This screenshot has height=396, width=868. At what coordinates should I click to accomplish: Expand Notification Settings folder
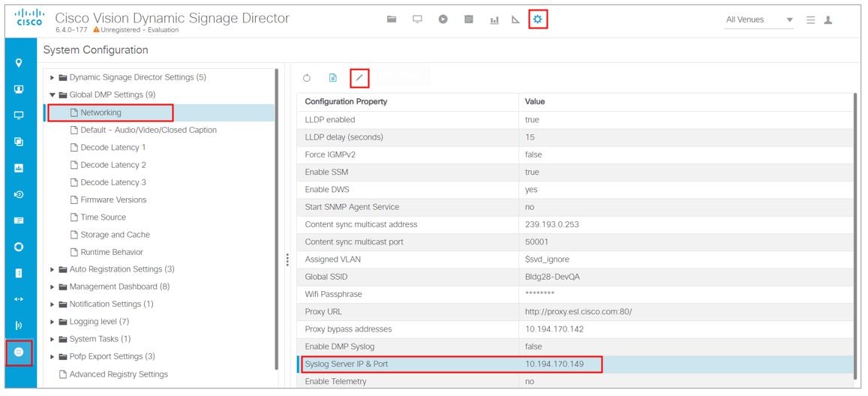[53, 304]
